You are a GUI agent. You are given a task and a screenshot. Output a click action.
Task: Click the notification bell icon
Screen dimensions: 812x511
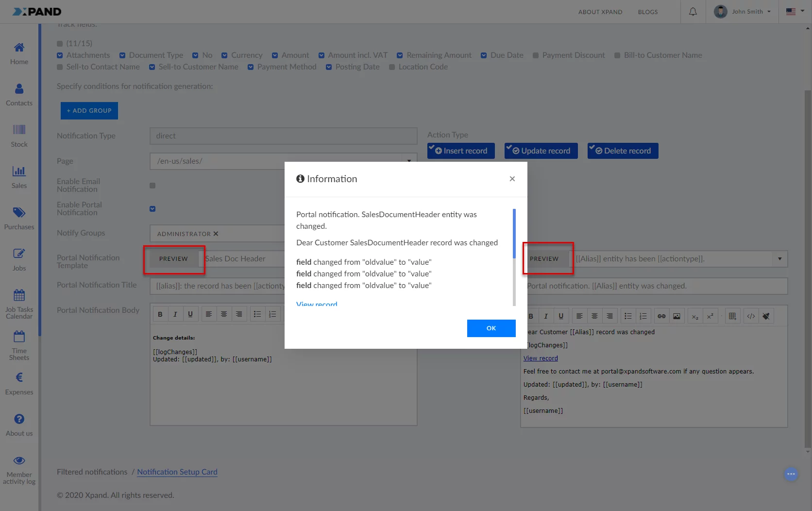[693, 12]
